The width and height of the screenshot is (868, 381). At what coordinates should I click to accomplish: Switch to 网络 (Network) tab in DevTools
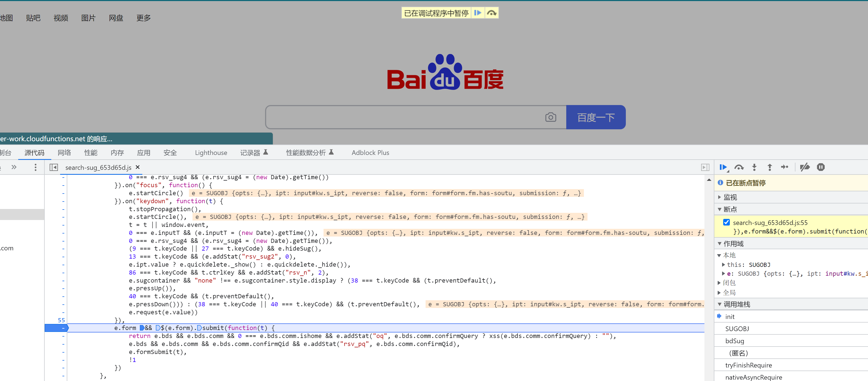point(64,153)
